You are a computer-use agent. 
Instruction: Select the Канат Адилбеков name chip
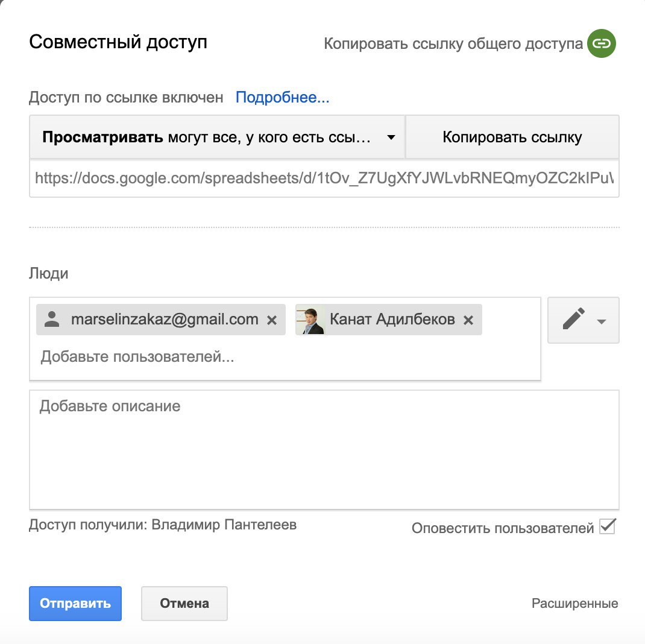392,320
